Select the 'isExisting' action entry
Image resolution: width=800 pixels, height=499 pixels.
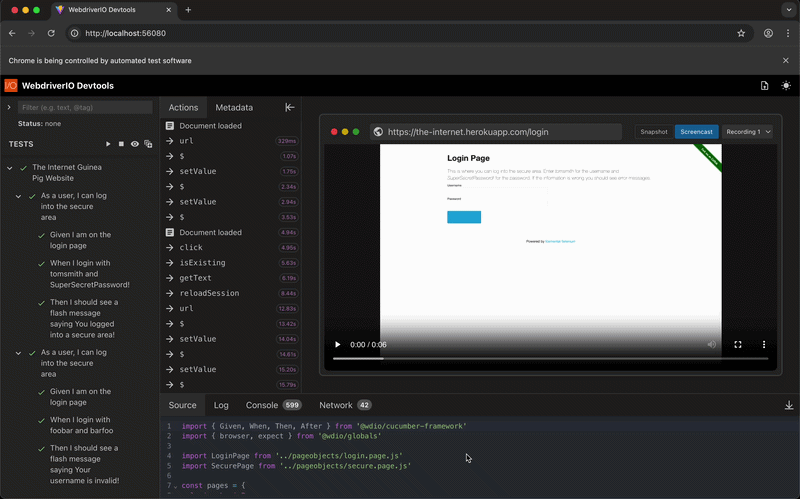coord(231,263)
